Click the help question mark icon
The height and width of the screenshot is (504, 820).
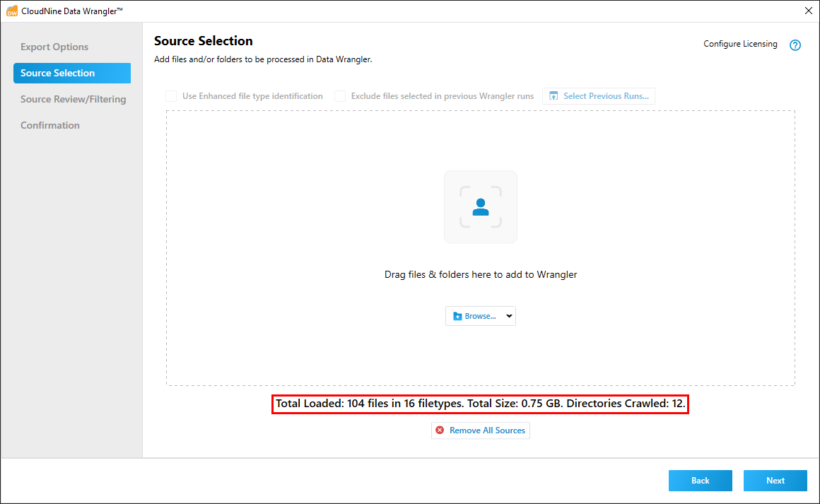pyautogui.click(x=795, y=45)
